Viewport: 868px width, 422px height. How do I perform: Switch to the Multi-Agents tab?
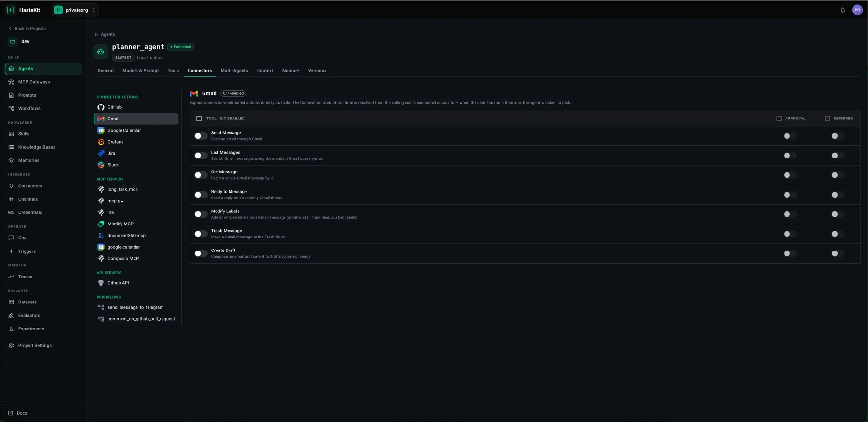click(234, 71)
